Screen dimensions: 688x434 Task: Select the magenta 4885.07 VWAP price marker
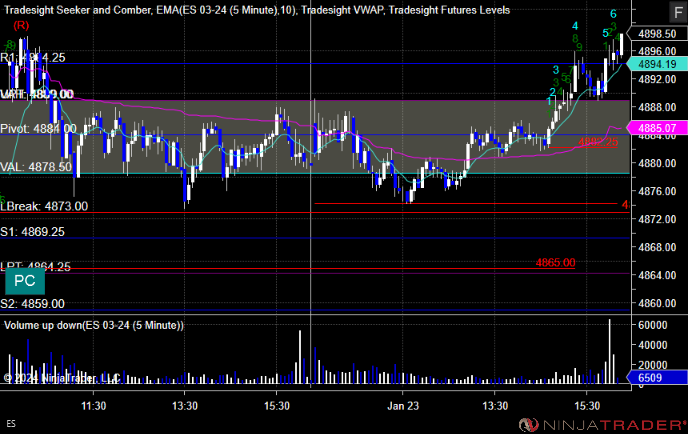(x=657, y=128)
